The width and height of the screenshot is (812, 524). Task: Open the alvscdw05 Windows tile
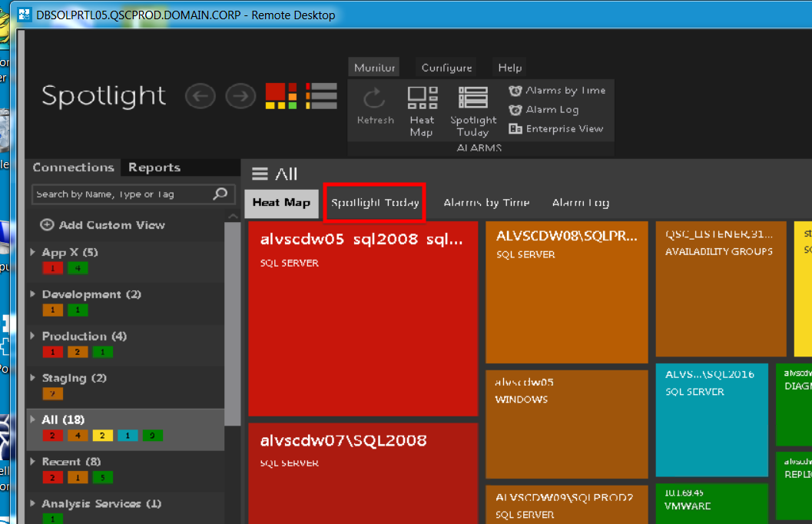[x=566, y=424]
